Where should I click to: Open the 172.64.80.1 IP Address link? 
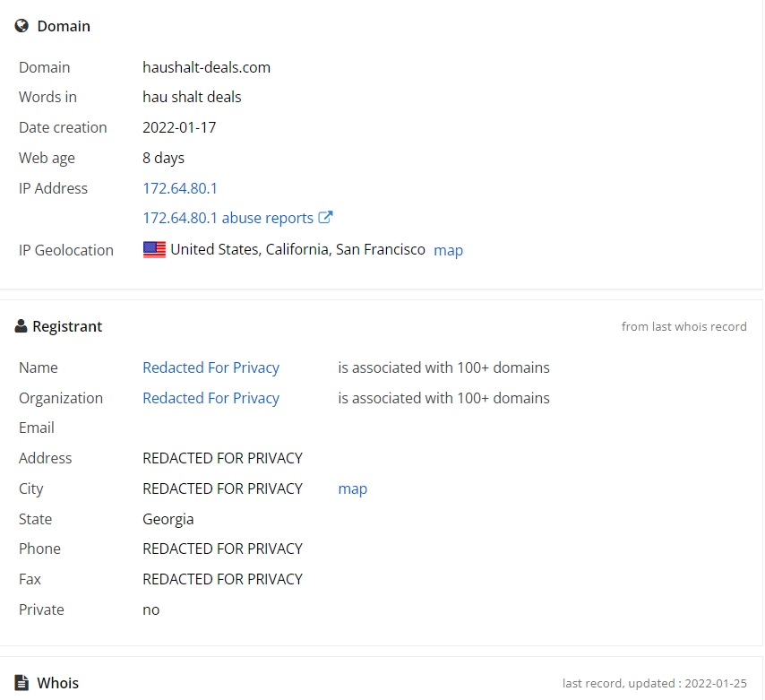(180, 188)
